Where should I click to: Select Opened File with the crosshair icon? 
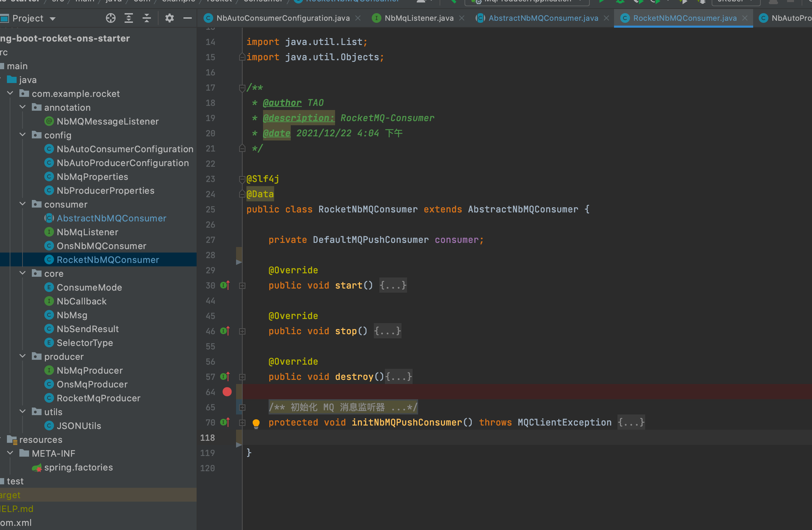111,18
